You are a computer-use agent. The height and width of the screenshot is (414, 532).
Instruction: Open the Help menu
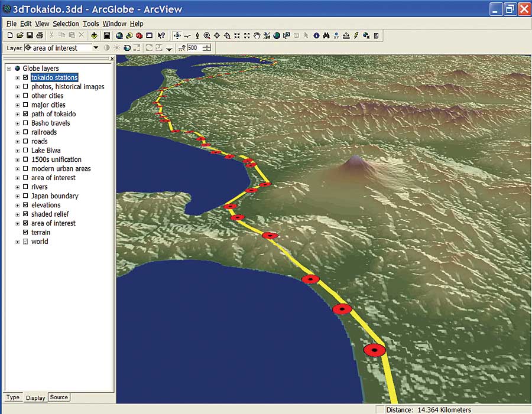coord(137,24)
